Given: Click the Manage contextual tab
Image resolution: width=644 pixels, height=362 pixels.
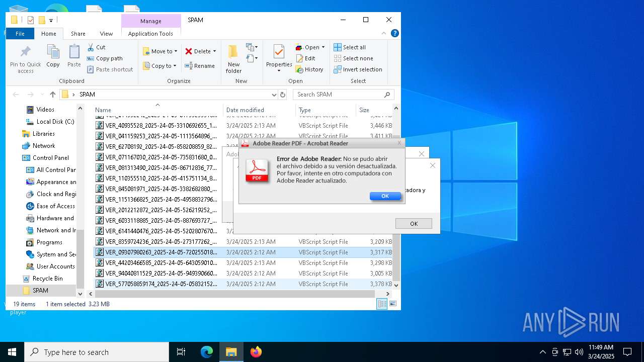Looking at the screenshot, I should pyautogui.click(x=151, y=21).
